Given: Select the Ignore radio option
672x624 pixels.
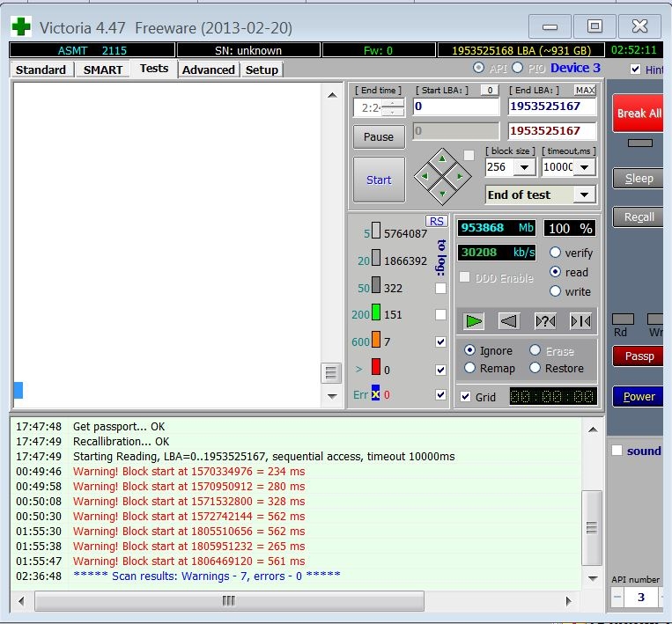Looking at the screenshot, I should click(469, 350).
